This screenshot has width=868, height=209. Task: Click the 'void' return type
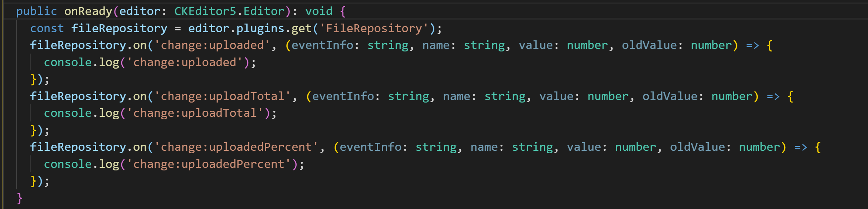pyautogui.click(x=319, y=11)
